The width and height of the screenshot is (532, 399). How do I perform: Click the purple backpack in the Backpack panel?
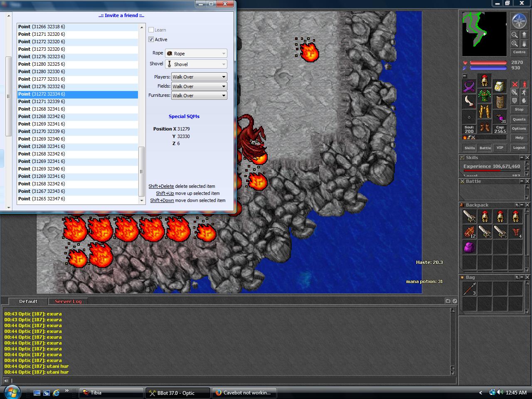click(x=469, y=247)
